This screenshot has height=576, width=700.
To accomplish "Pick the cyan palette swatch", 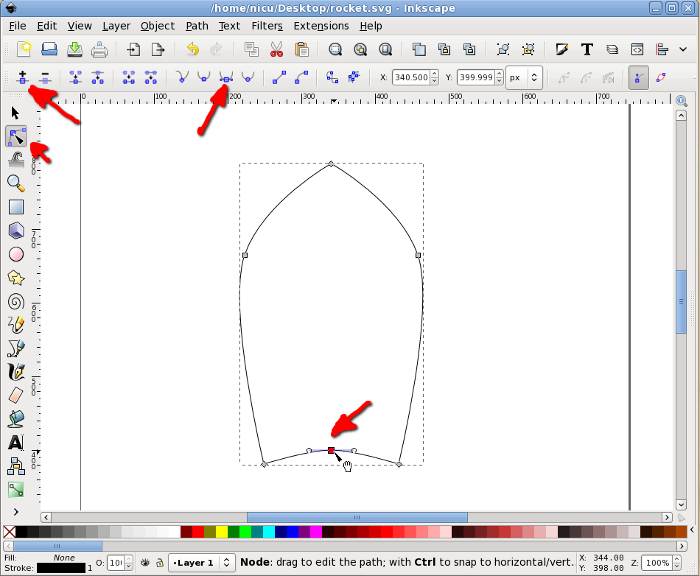I will [269, 532].
